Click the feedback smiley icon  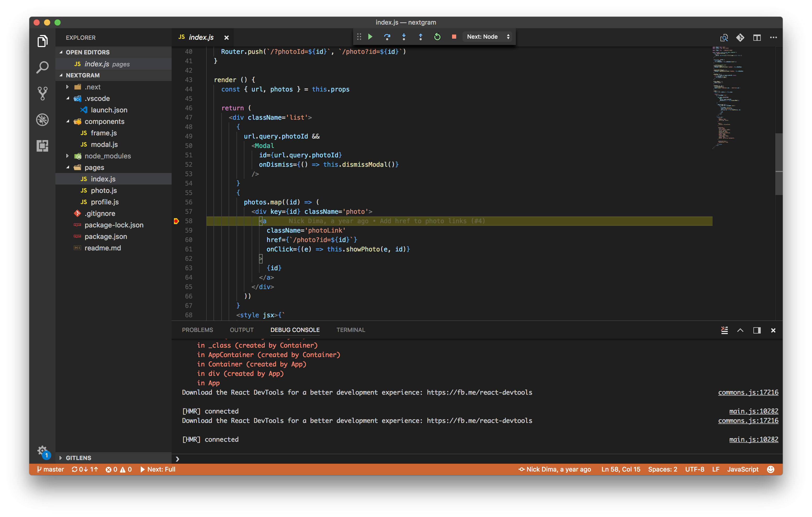770,469
